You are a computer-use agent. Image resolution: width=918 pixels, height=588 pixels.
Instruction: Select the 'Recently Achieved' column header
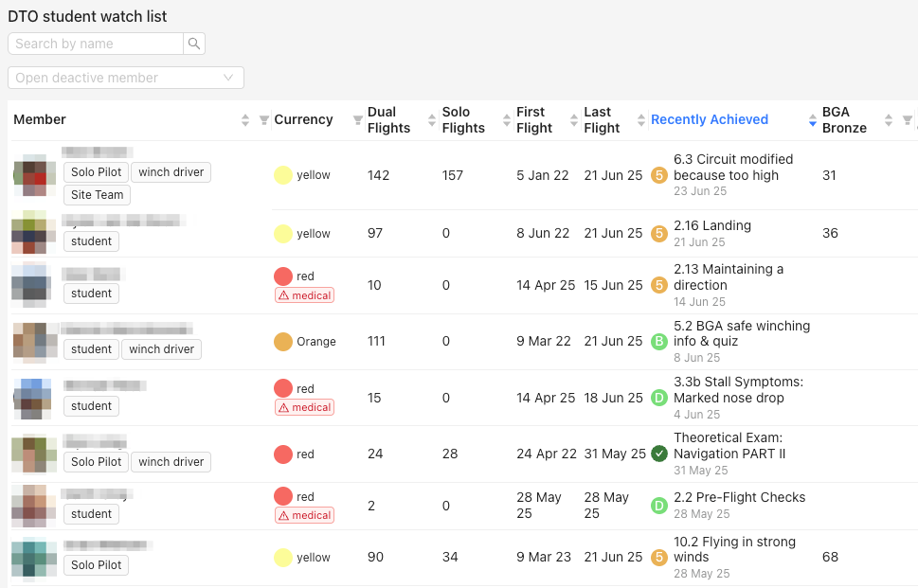click(709, 119)
